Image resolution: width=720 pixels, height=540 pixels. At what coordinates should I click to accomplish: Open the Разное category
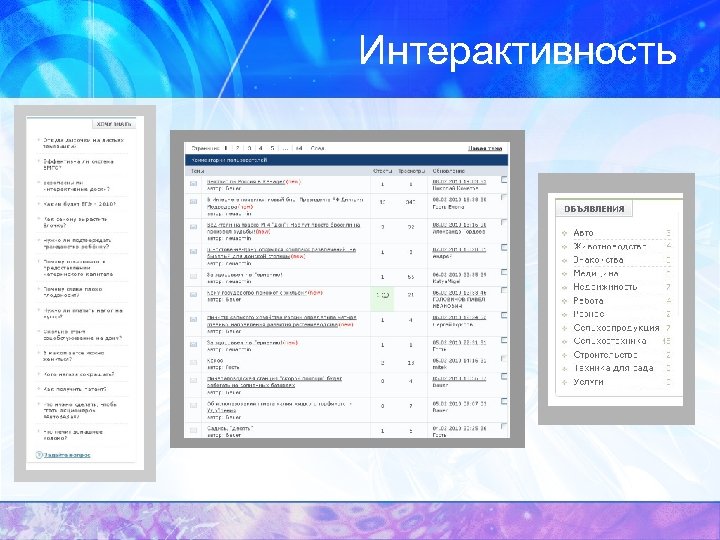pyautogui.click(x=589, y=314)
